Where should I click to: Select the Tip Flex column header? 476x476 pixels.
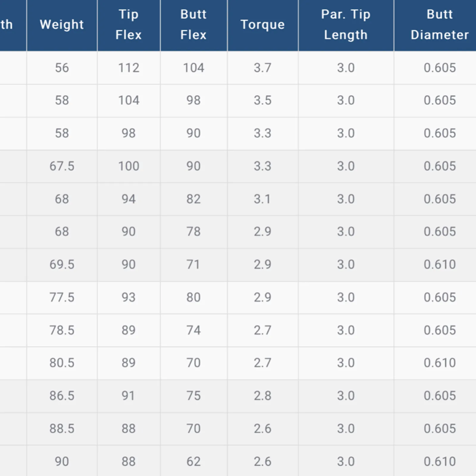(x=129, y=24)
